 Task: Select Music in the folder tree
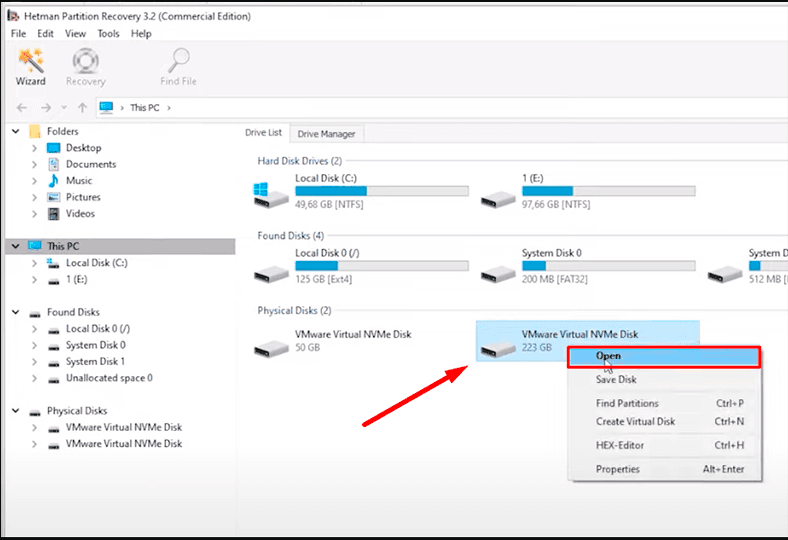(79, 181)
